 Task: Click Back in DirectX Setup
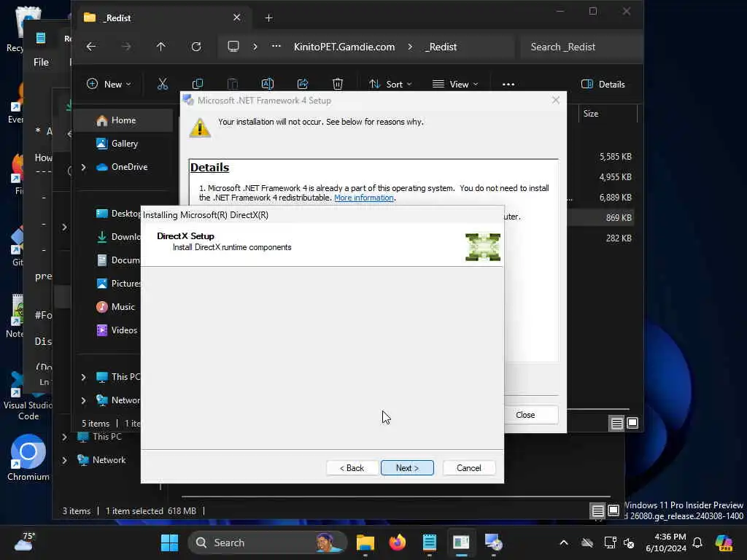[352, 467]
